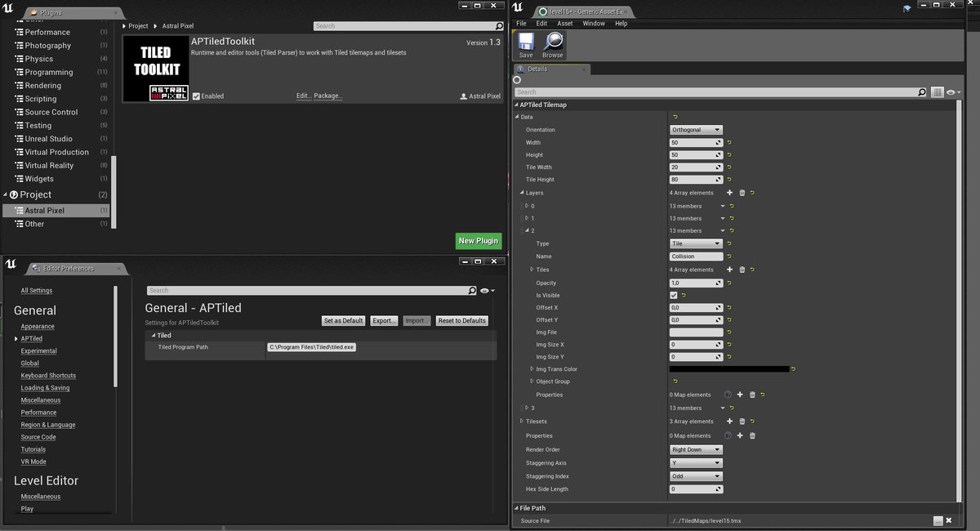Click Export... in Editor Preferences

[x=384, y=321]
